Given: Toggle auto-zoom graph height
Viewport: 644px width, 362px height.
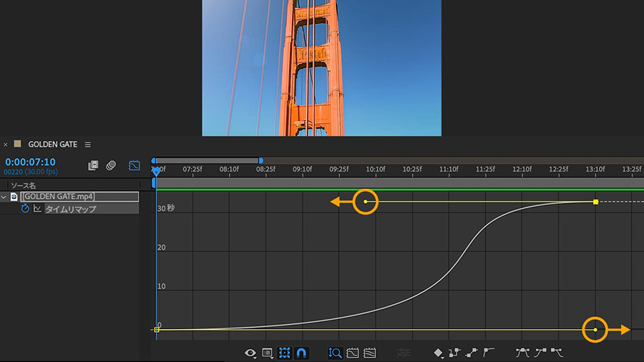Looking at the screenshot, I should [335, 353].
